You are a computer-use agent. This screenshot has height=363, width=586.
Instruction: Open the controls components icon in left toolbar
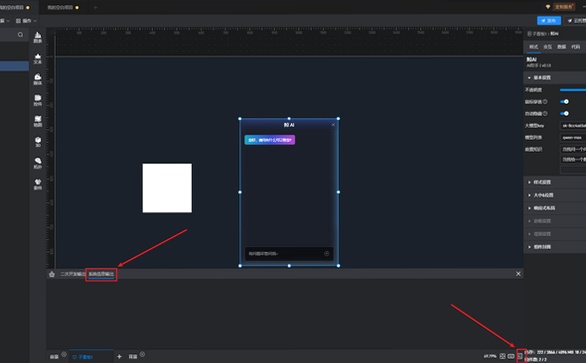(x=38, y=100)
